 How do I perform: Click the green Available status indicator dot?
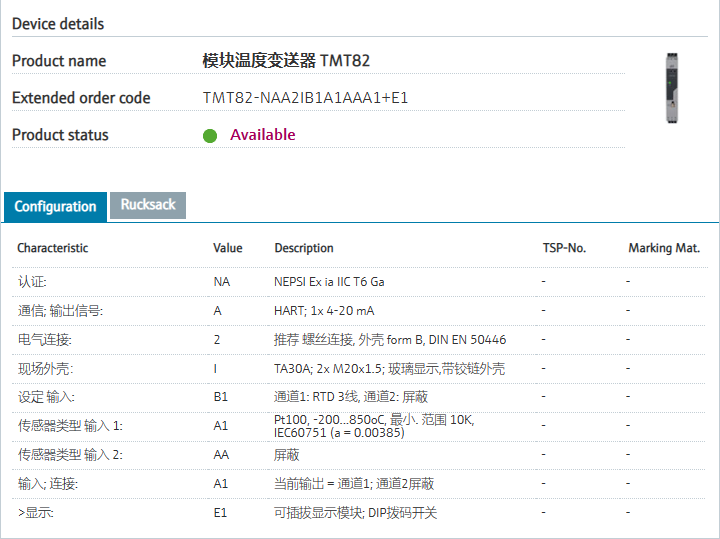(210, 136)
